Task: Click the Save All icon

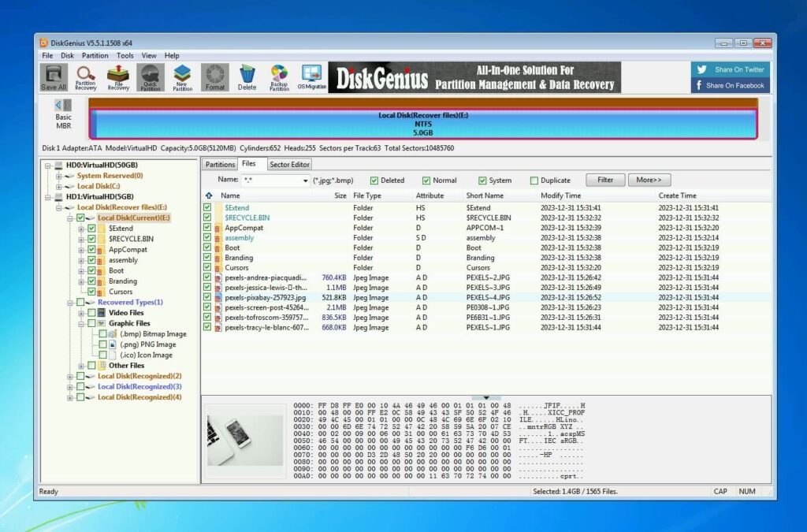Action: [x=52, y=76]
